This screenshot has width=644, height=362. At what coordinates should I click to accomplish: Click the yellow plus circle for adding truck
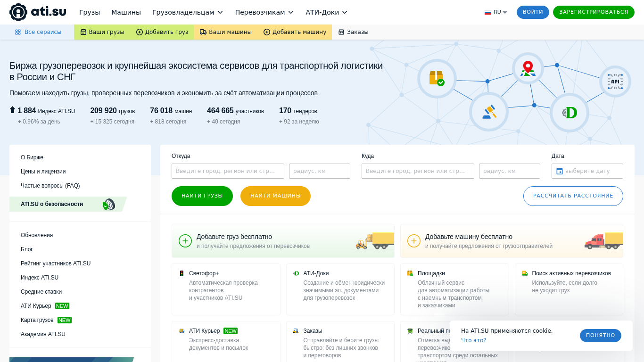click(414, 241)
